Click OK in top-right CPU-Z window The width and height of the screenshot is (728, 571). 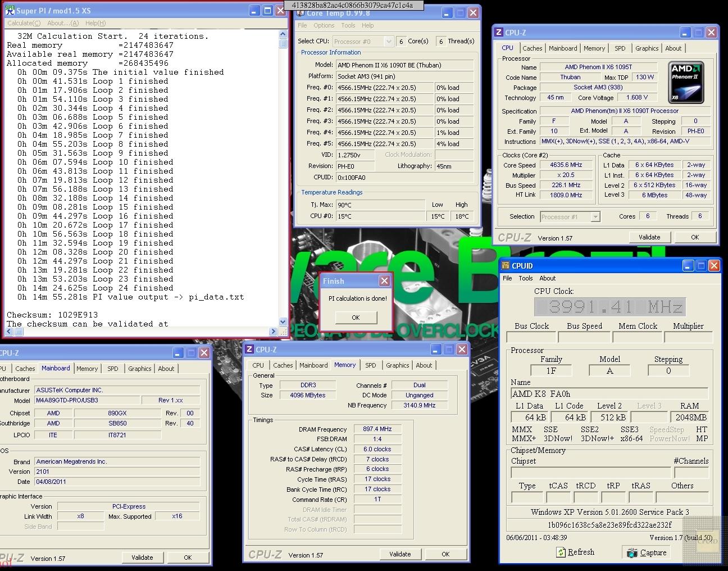(695, 237)
